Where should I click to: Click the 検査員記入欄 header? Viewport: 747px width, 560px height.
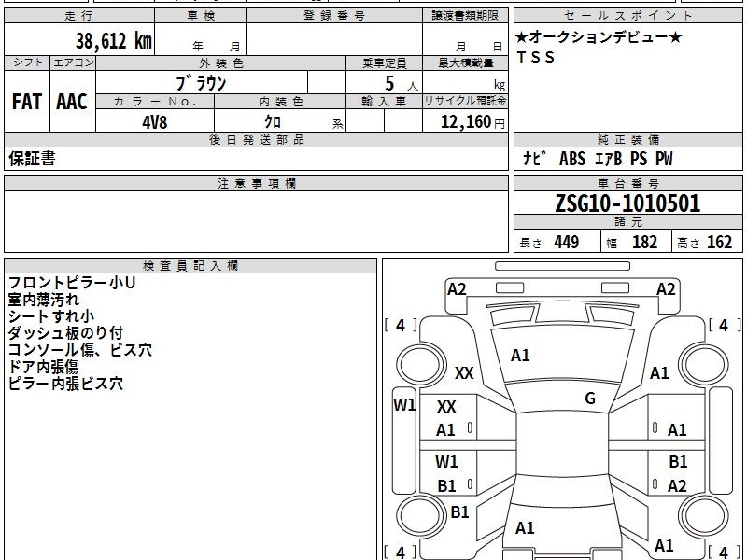tap(190, 266)
